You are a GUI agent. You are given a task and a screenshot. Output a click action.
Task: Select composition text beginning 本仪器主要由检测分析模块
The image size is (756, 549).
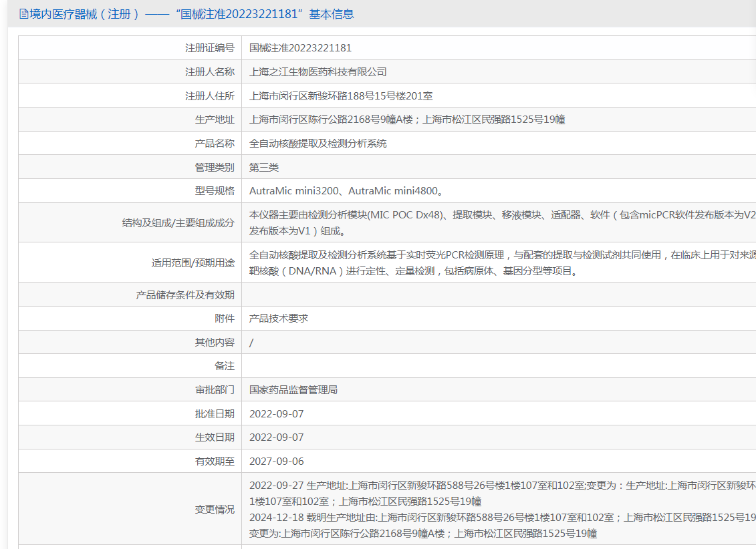(x=503, y=222)
